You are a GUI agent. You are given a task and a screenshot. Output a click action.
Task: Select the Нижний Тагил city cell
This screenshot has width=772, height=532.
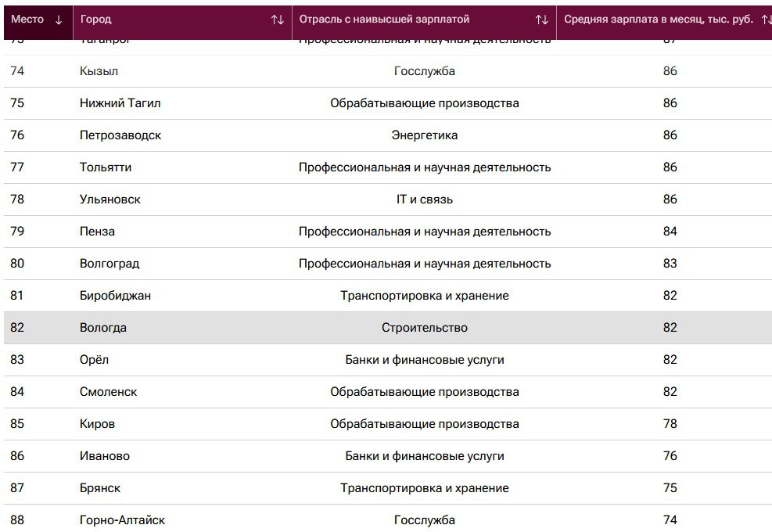120,103
